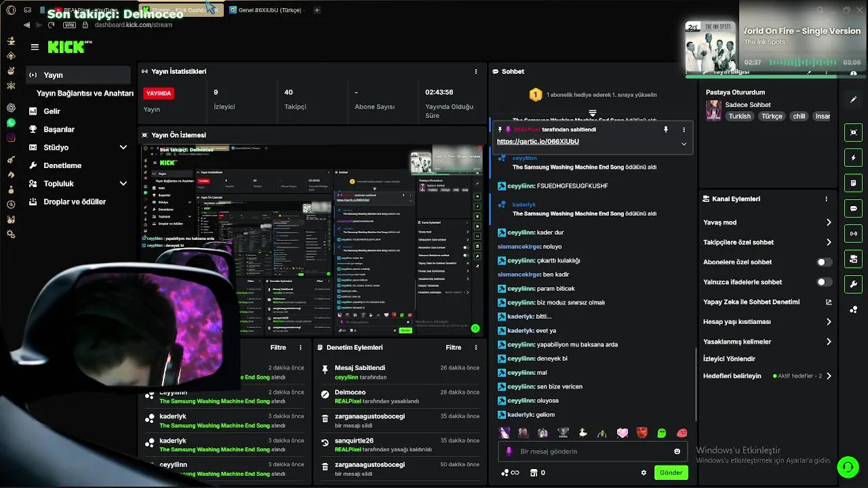Viewport: 868px width, 488px height.
Task: Toggle the document notes widget icon
Action: click(854, 183)
